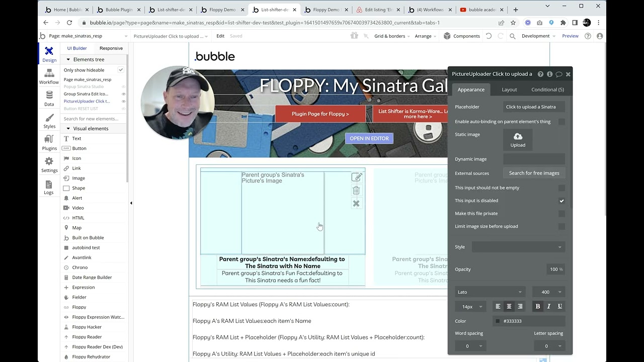Switch to the Responsive tab
Viewport: 644px width, 362px height.
pyautogui.click(x=111, y=48)
